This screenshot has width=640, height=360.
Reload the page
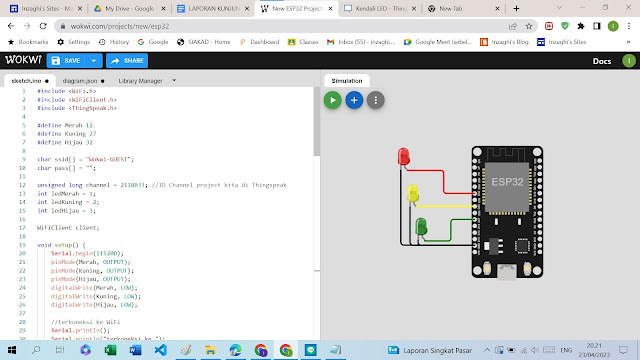(x=43, y=26)
